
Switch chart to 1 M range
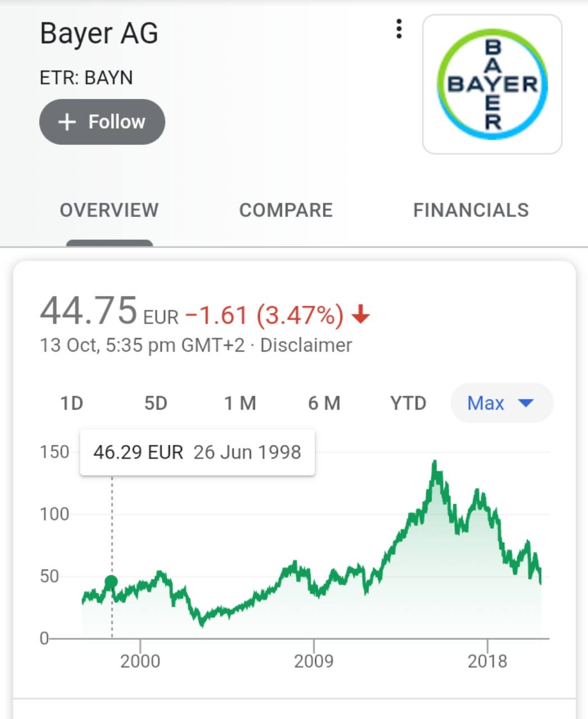point(240,403)
